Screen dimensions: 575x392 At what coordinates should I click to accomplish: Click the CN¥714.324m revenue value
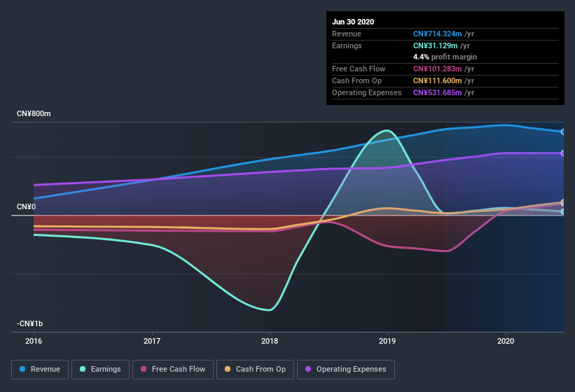pos(438,34)
